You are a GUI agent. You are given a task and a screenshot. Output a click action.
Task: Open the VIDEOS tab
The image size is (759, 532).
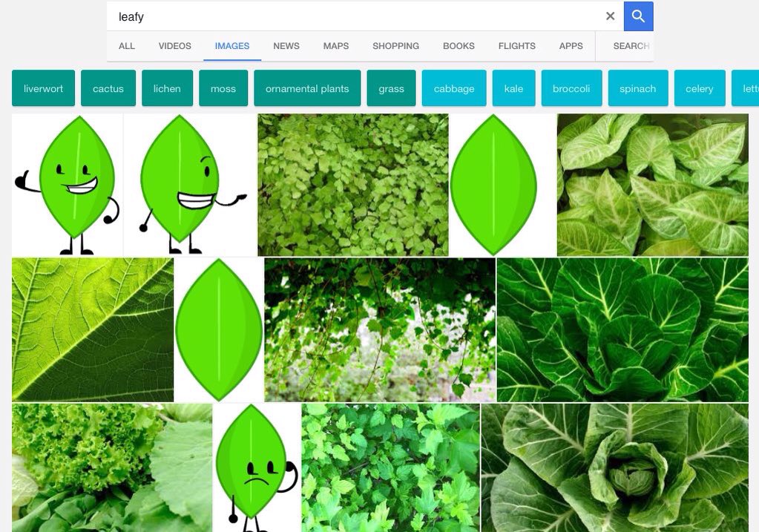coord(175,46)
